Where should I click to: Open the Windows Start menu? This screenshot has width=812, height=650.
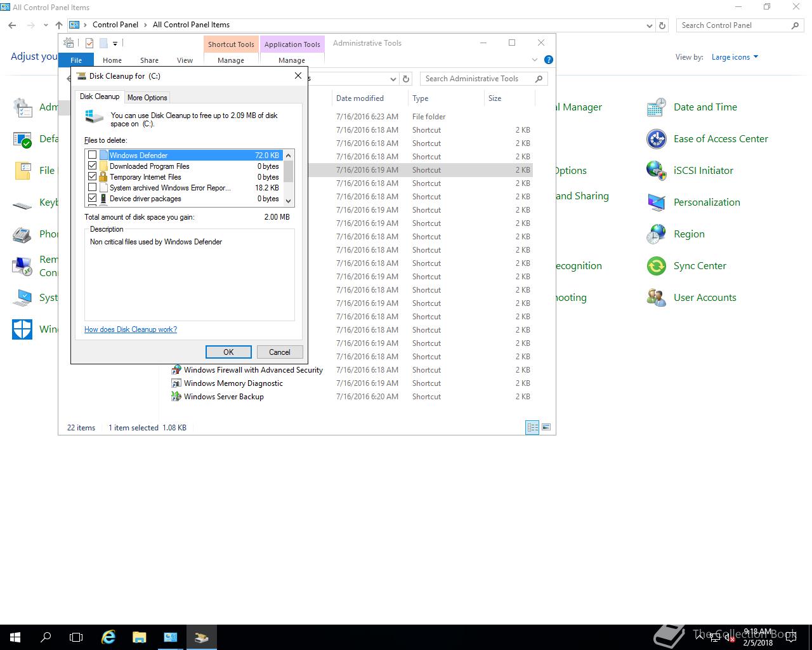tap(15, 637)
